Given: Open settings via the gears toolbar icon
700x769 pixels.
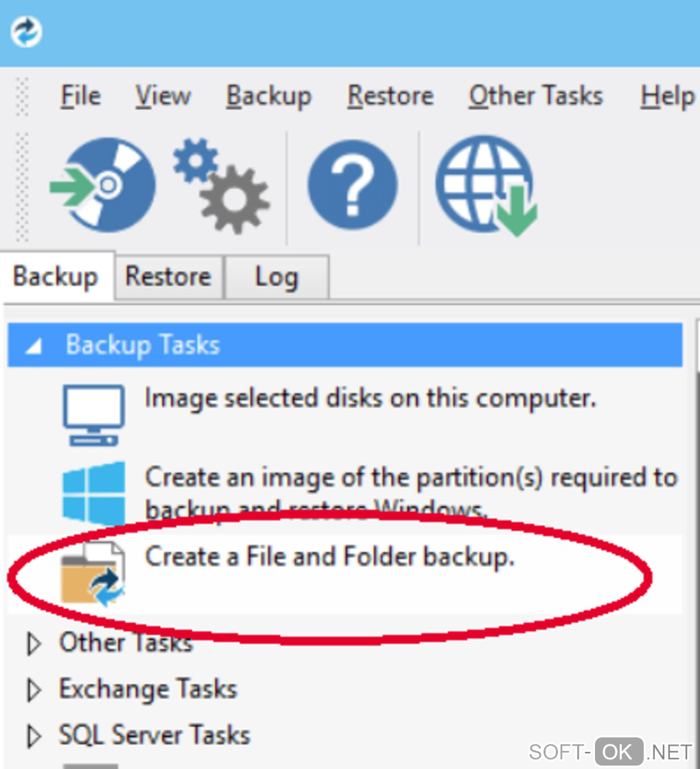Looking at the screenshot, I should 222,185.
